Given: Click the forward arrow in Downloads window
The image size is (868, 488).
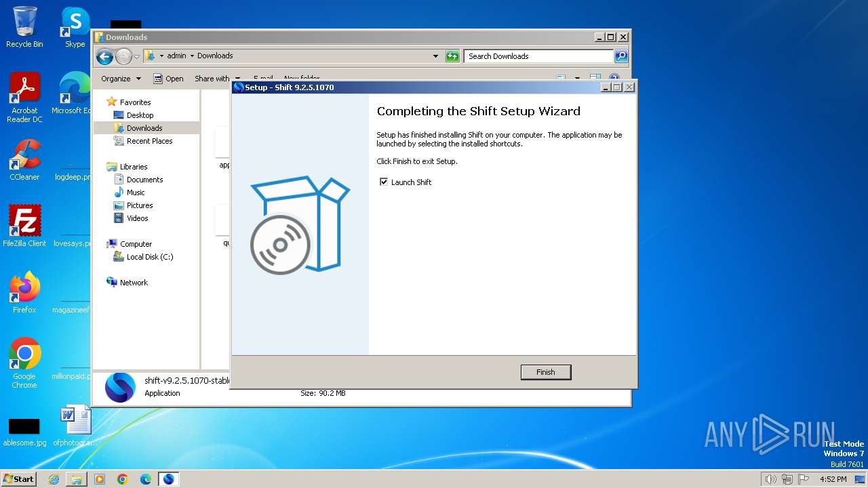Looking at the screenshot, I should click(123, 56).
